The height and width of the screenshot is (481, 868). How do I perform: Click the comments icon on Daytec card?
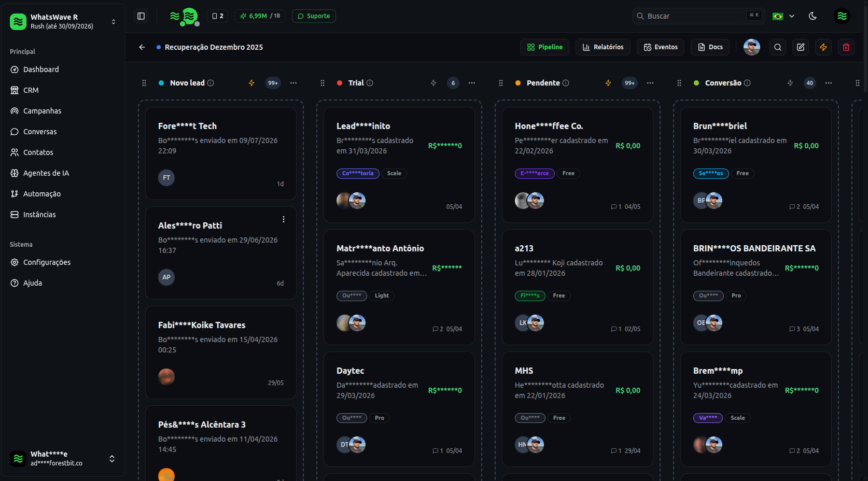436,451
